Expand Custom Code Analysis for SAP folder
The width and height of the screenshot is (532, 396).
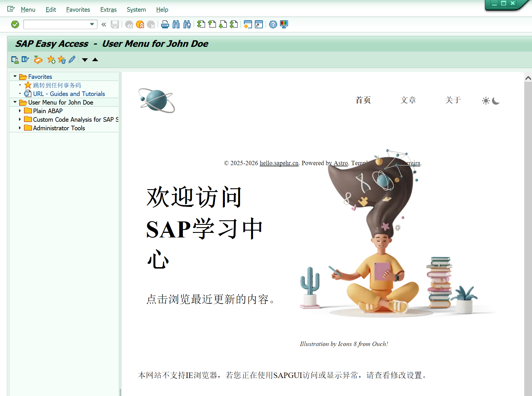pyautogui.click(x=20, y=119)
